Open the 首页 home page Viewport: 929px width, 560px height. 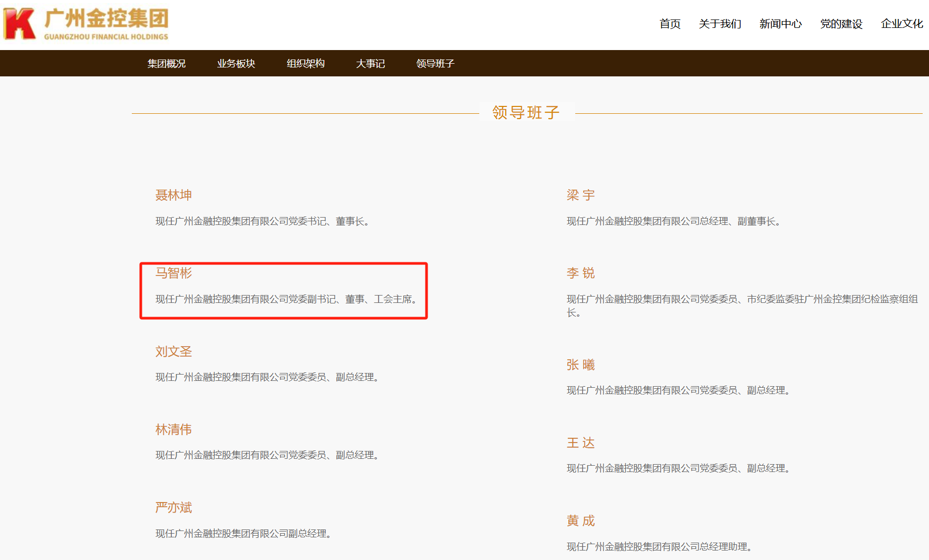(670, 24)
